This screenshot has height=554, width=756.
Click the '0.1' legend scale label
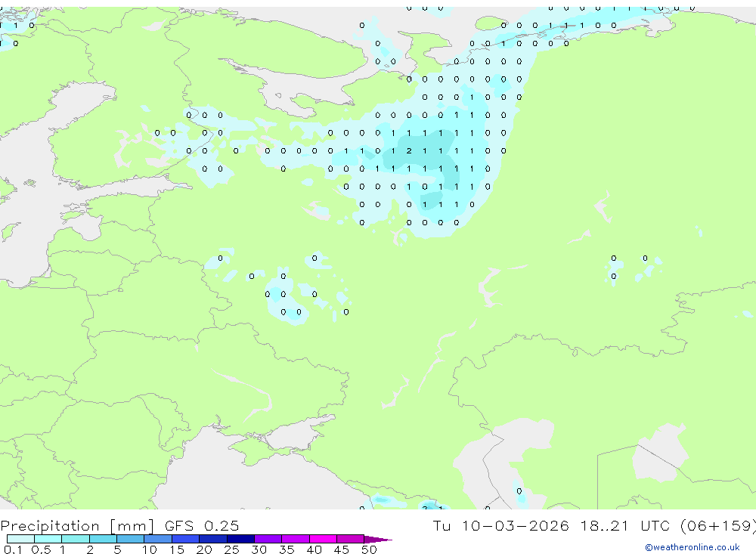coord(13,549)
